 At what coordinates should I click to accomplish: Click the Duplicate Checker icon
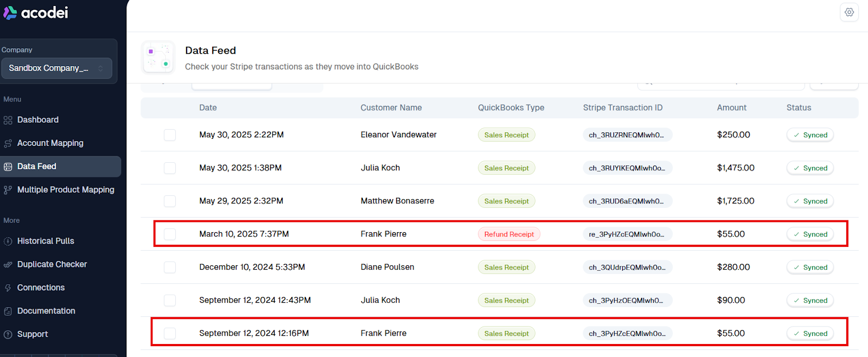[8, 265]
